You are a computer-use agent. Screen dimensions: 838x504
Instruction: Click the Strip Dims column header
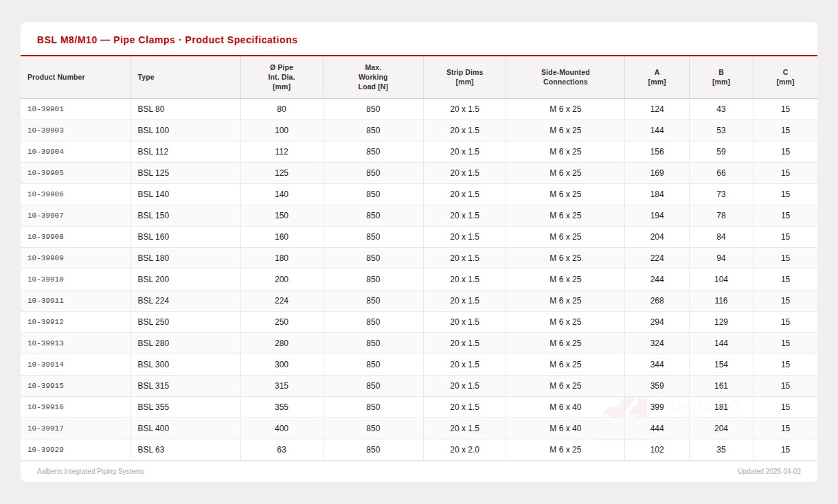(x=464, y=77)
